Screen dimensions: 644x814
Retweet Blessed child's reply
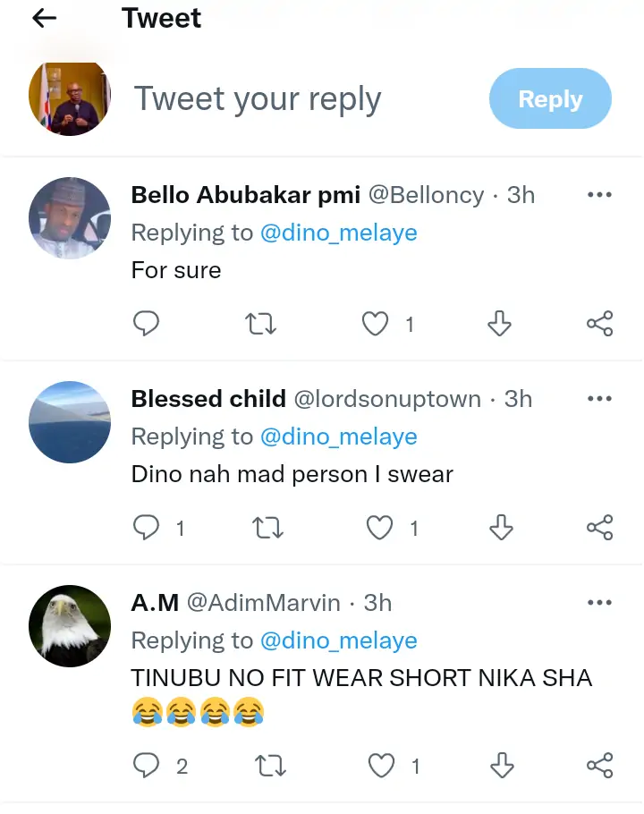pos(268,529)
